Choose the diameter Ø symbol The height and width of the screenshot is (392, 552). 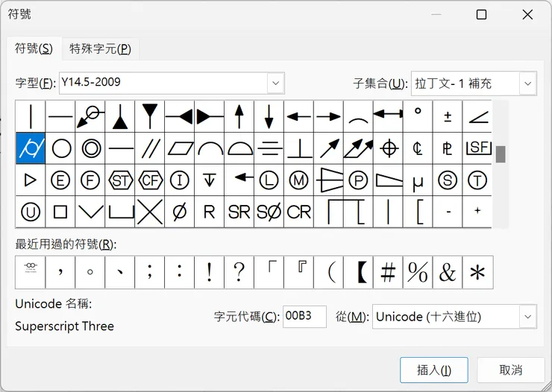click(x=180, y=212)
